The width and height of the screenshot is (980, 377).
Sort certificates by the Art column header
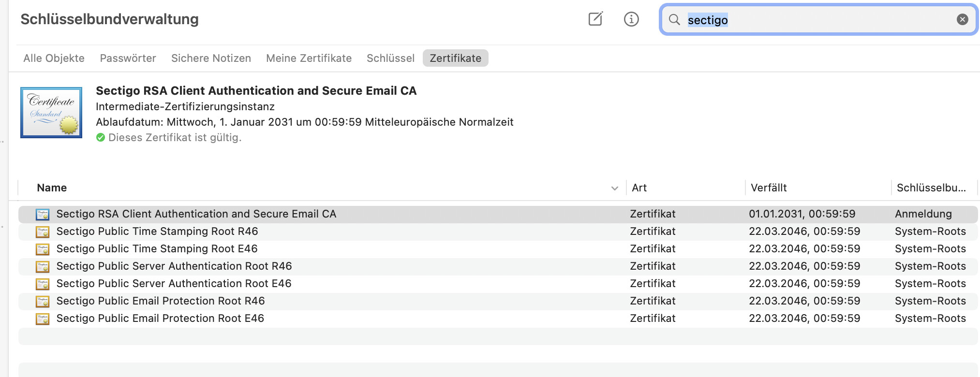639,188
